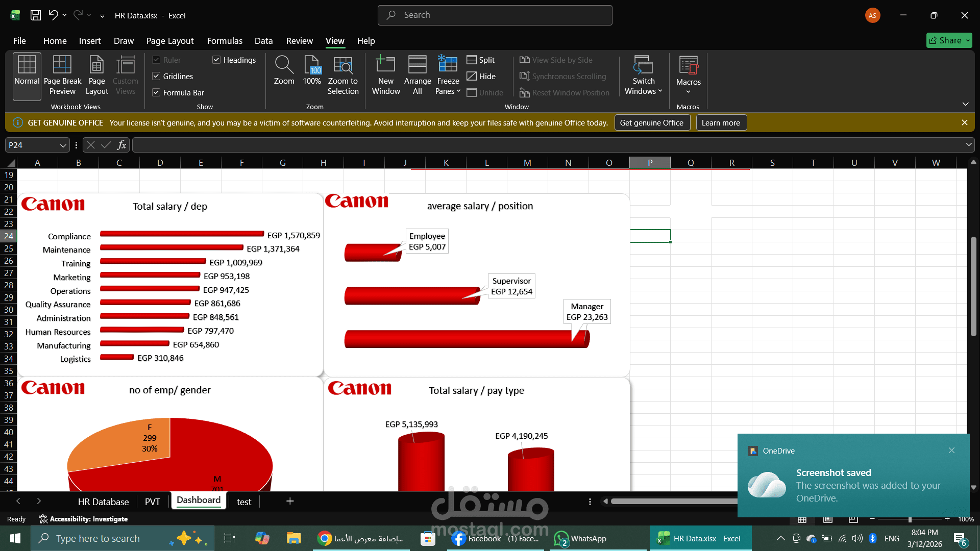Image resolution: width=980 pixels, height=551 pixels.
Task: Open WhatsApp from taskbar
Action: (x=581, y=538)
